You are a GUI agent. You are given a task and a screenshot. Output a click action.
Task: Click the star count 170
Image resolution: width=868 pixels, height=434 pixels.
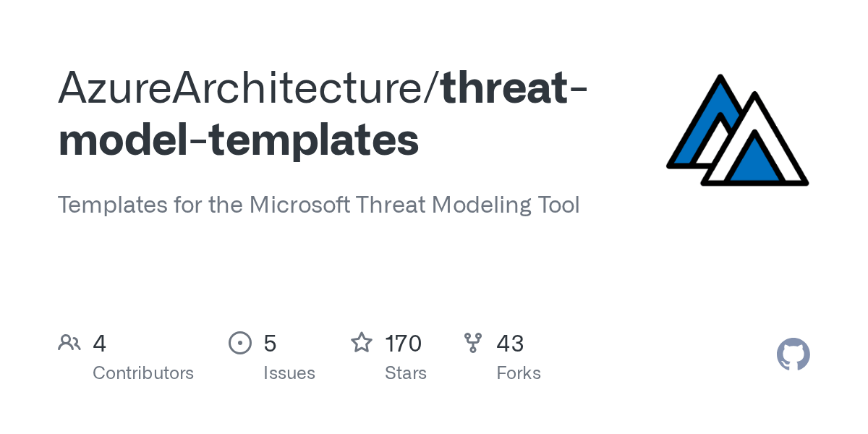point(403,343)
